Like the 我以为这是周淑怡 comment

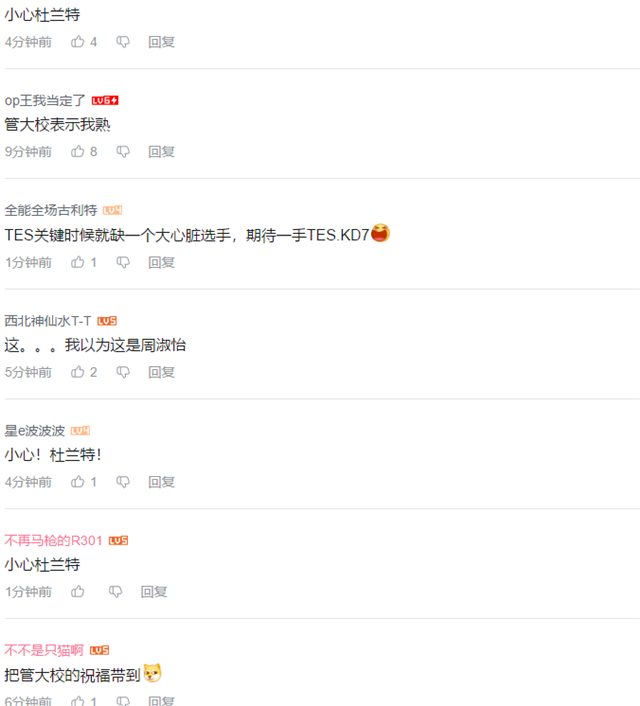click(x=78, y=371)
